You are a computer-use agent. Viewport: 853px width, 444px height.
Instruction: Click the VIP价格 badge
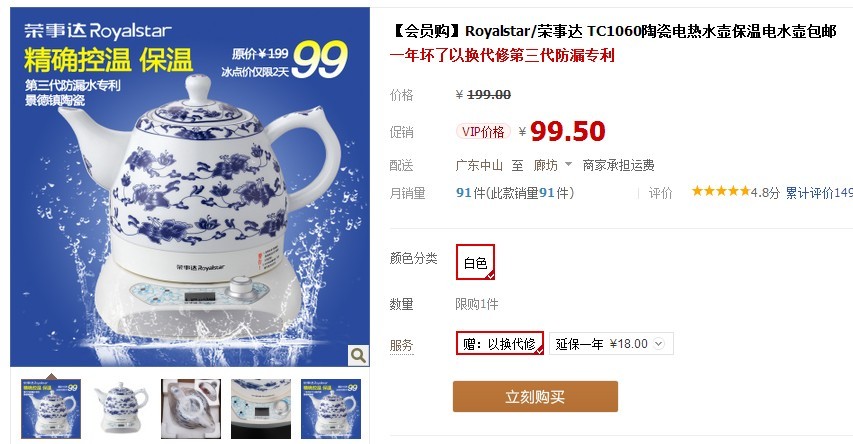click(483, 132)
